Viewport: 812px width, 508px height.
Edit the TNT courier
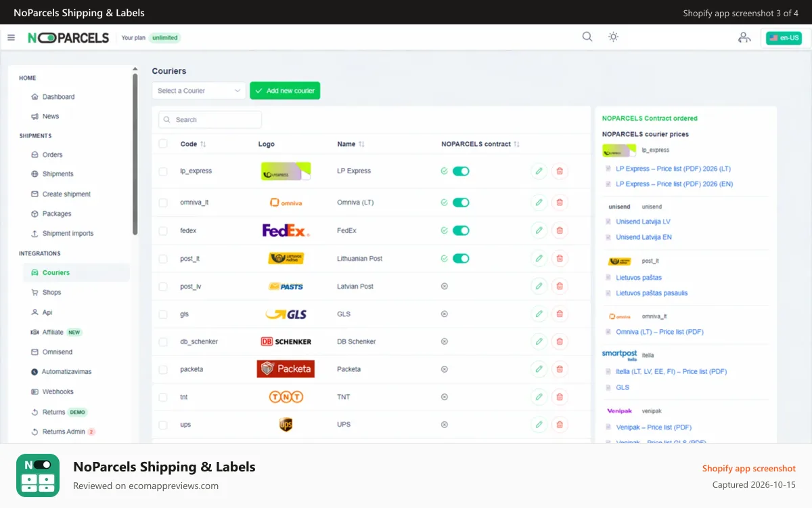539,397
